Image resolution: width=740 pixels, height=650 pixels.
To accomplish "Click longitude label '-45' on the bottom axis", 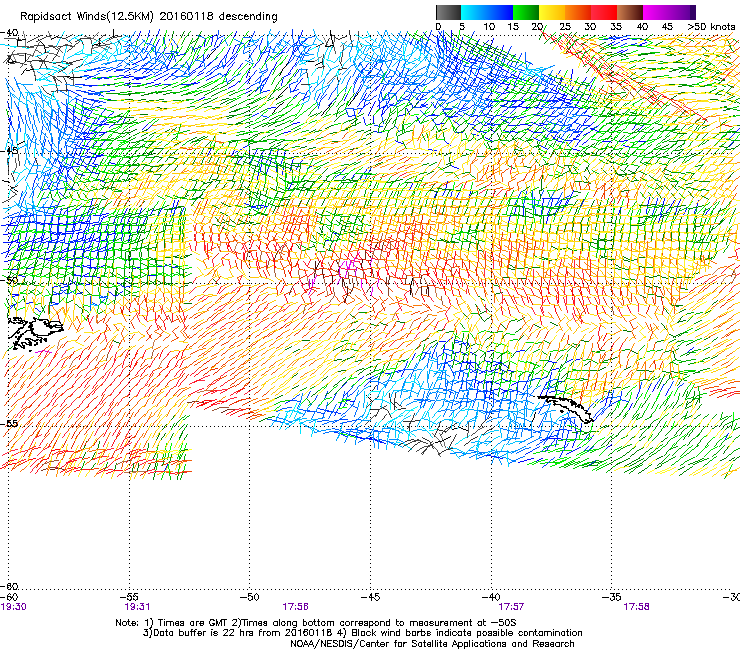I will [x=370, y=597].
